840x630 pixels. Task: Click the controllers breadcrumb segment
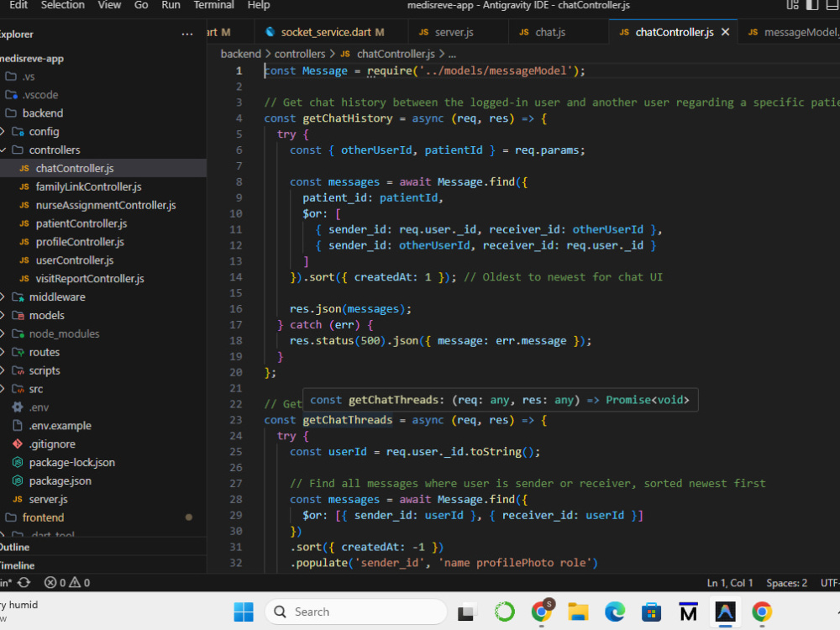pyautogui.click(x=300, y=54)
